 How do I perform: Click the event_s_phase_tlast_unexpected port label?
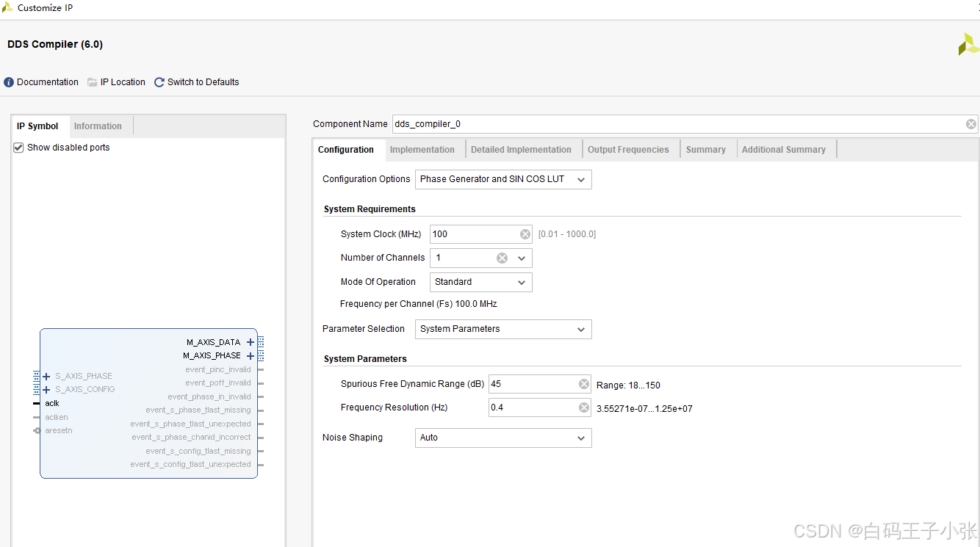click(191, 424)
